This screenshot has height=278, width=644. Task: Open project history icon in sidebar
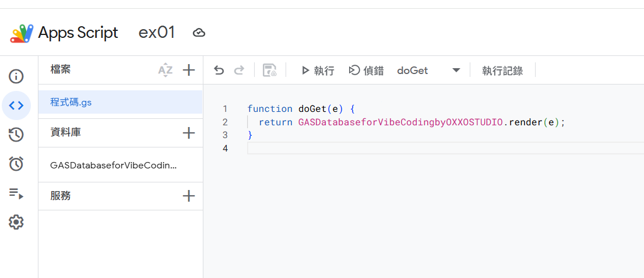coord(16,135)
